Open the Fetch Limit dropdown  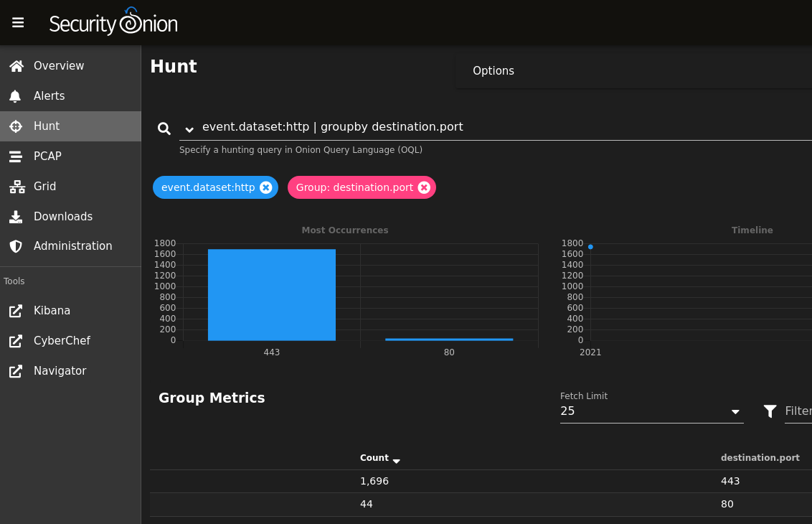tap(651, 411)
